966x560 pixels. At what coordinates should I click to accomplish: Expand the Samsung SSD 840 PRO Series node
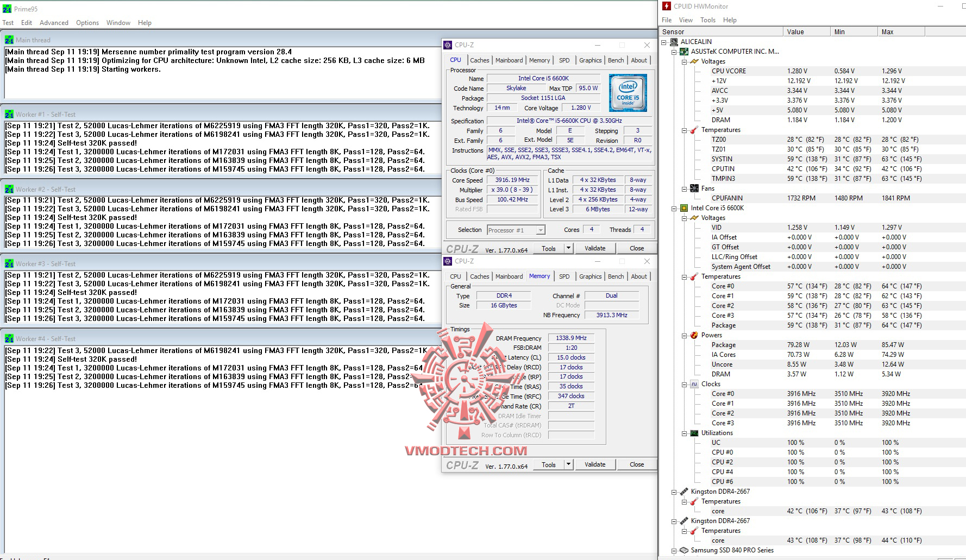[674, 550]
